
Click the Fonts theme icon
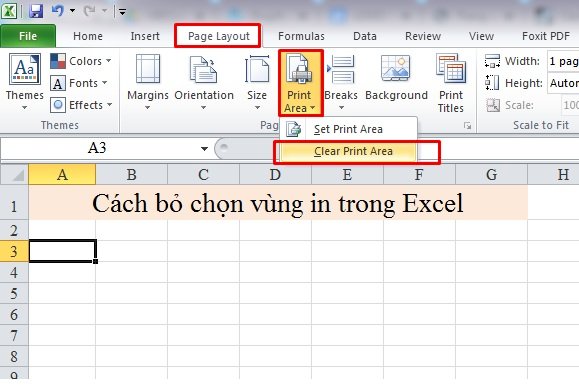[x=58, y=83]
